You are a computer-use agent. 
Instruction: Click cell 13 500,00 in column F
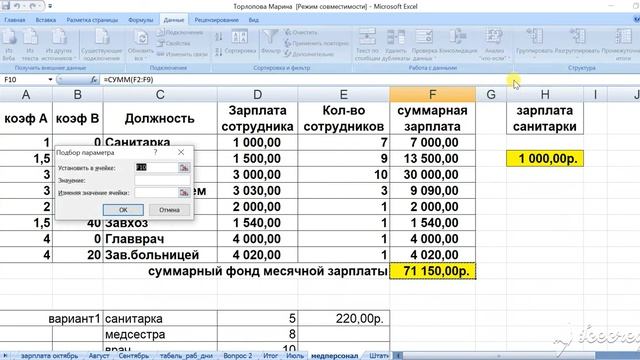click(433, 158)
